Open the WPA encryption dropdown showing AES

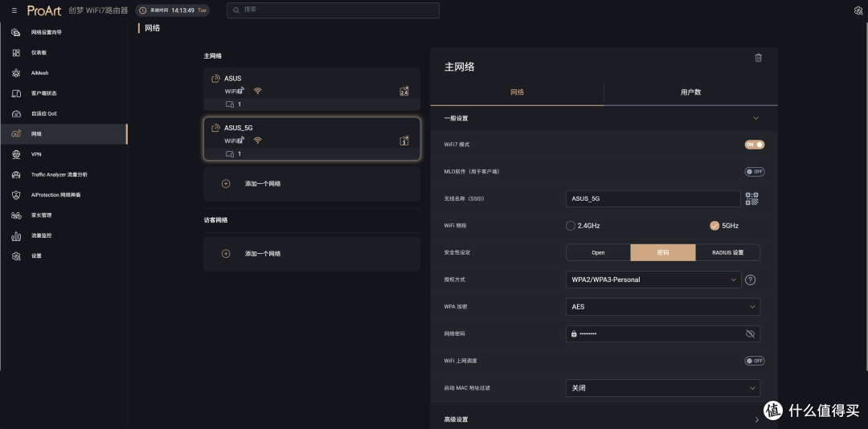point(662,307)
